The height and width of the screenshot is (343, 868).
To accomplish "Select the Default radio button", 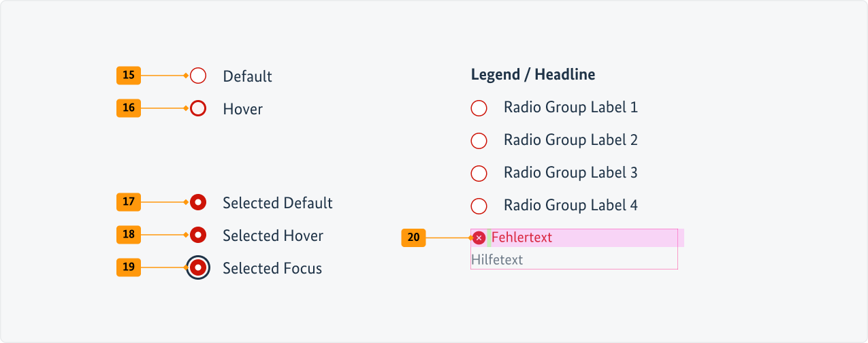I will tap(198, 76).
